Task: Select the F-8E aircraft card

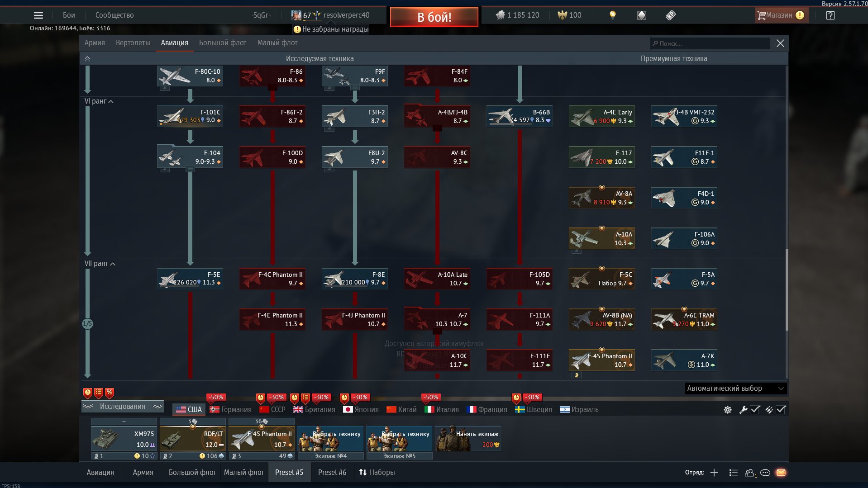Action: 355,279
